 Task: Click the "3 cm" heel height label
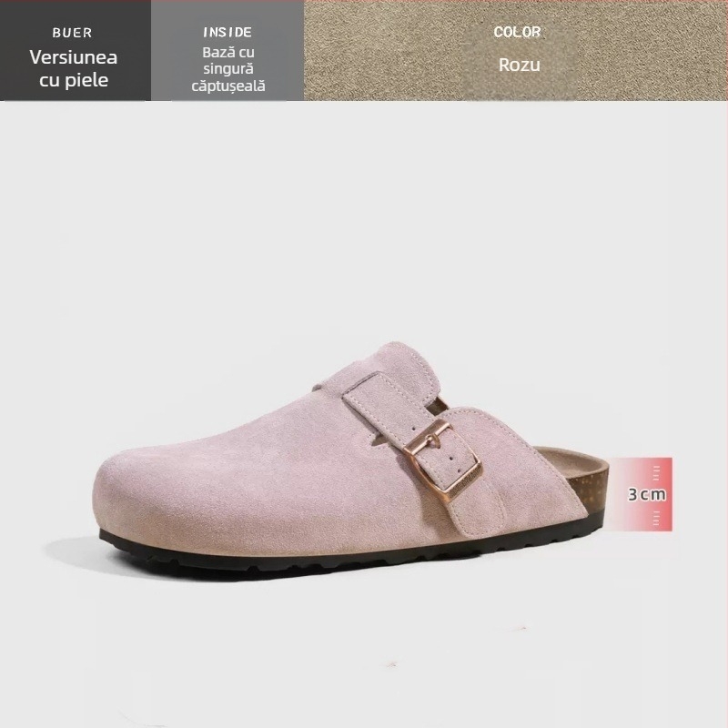647,494
